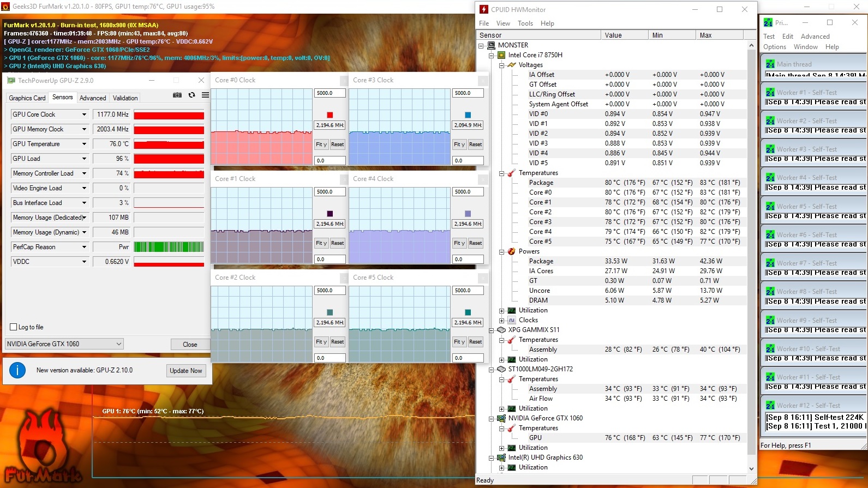Click the Intel Core i7 8750H chip icon
868x488 pixels.
click(501, 55)
